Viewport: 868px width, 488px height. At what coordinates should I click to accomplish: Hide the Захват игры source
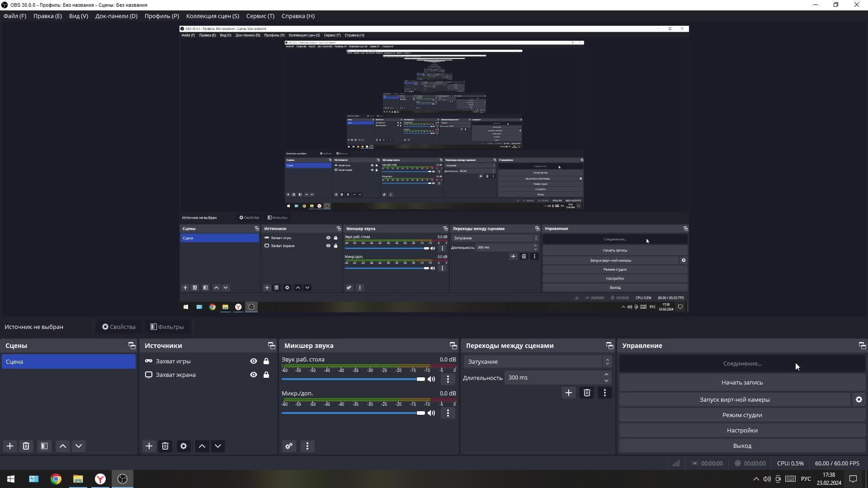254,361
